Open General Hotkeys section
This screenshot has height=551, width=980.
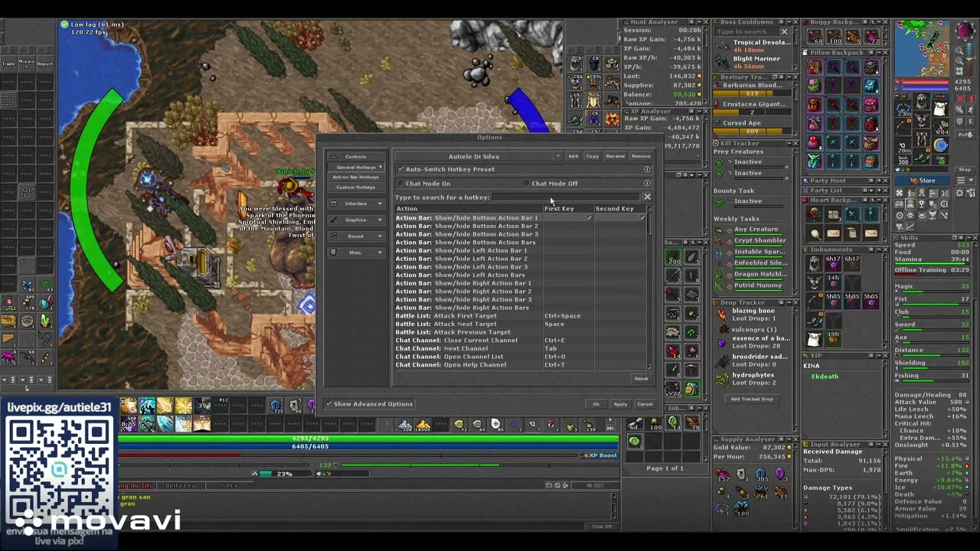(356, 167)
